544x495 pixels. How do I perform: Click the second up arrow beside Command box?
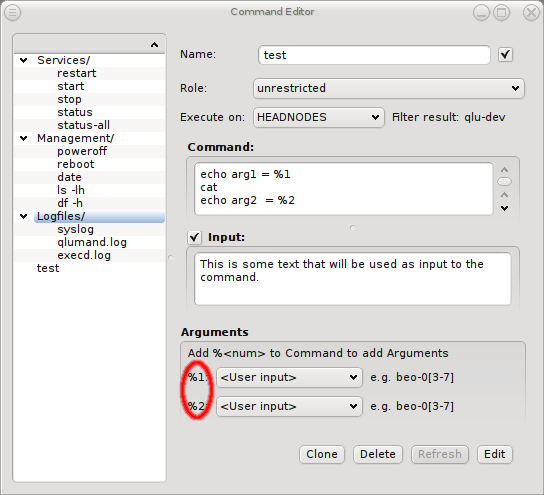[x=504, y=195]
